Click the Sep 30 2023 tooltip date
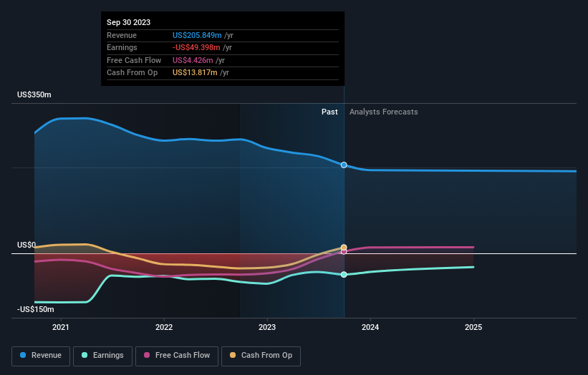Image resolution: width=588 pixels, height=375 pixels. click(129, 22)
